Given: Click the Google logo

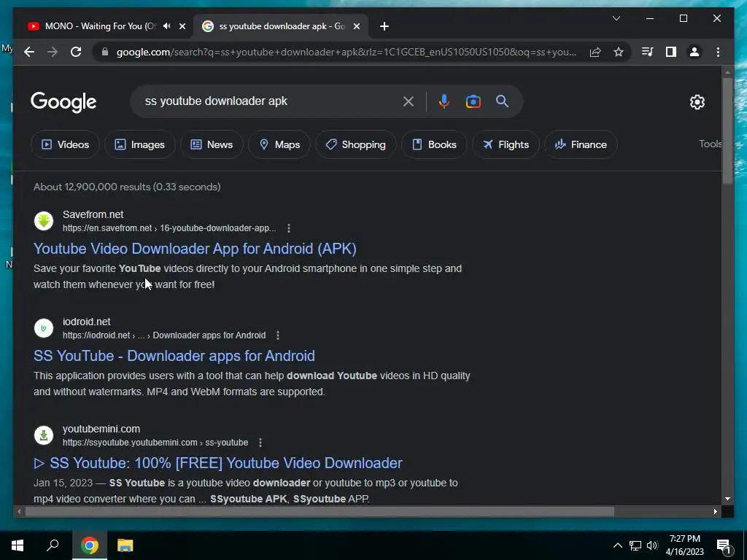Looking at the screenshot, I should coord(63,102).
